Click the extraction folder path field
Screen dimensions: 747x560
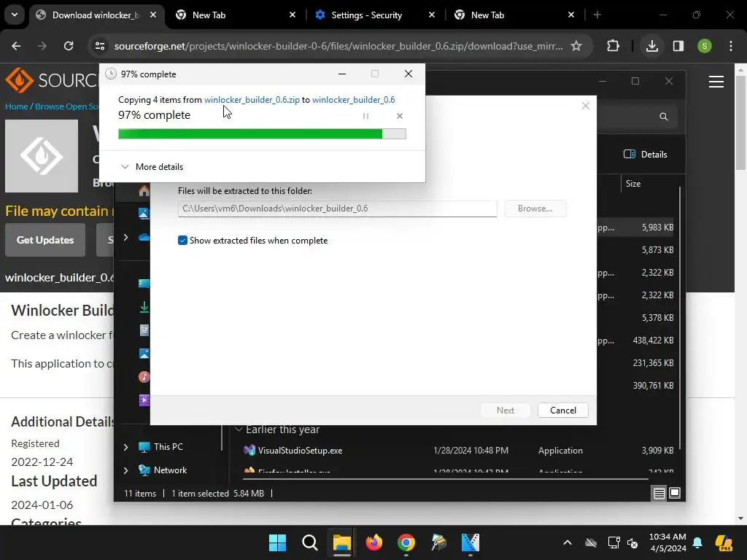(337, 209)
